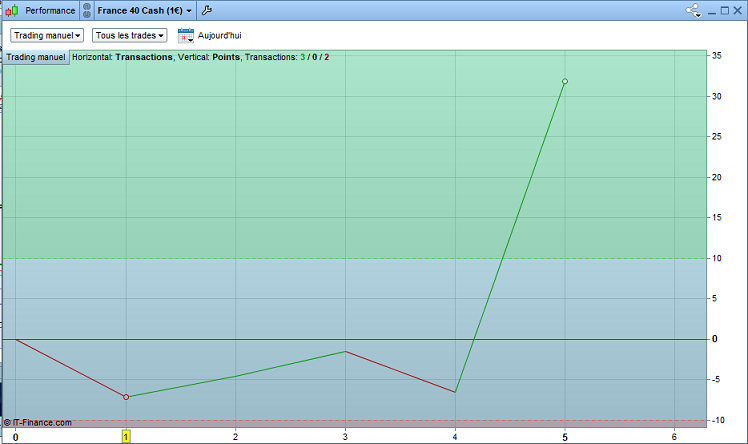This screenshot has height=444, width=748.
Task: Open the Trading manuel dropdown
Action: coord(47,35)
